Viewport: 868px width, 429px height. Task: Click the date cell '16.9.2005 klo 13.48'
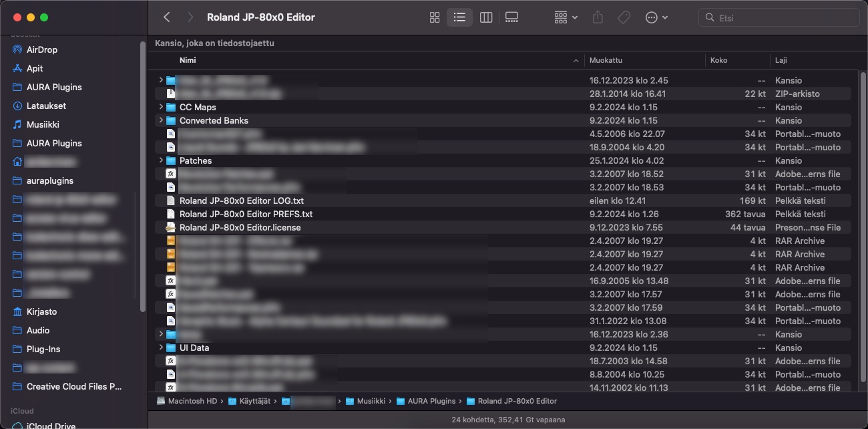(x=629, y=281)
